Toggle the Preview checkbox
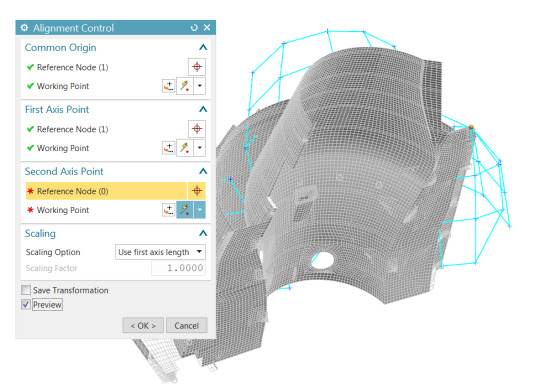The height and width of the screenshot is (384, 540). 26,304
